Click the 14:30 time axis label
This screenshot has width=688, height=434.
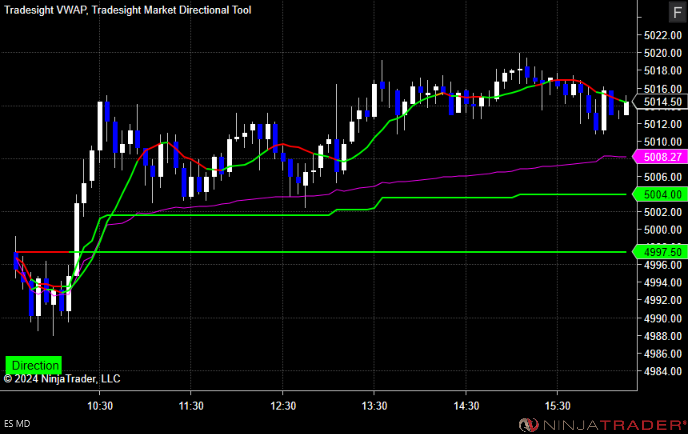click(466, 406)
